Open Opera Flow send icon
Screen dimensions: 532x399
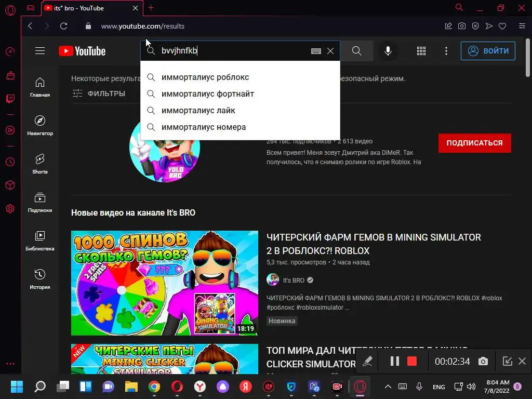pyautogui.click(x=489, y=26)
